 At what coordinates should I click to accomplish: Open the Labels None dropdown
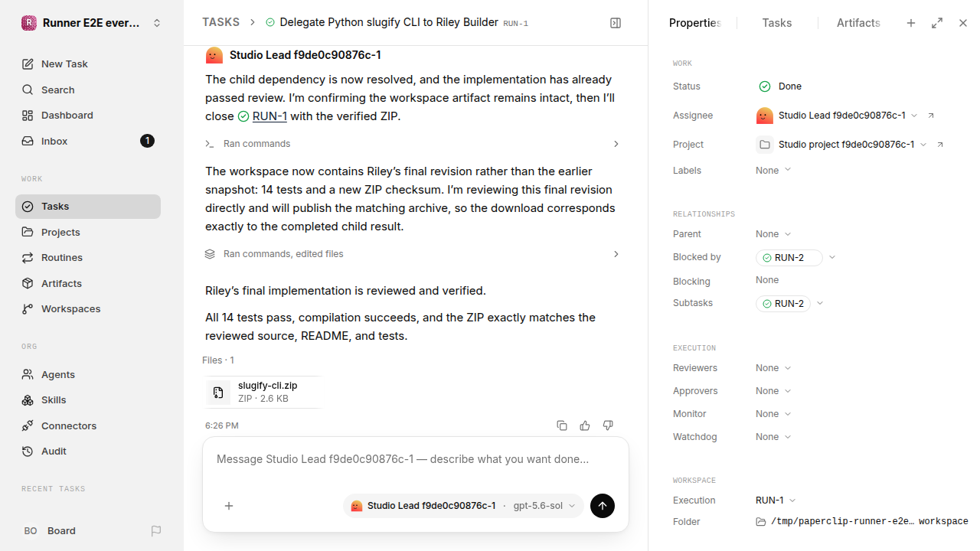(773, 171)
